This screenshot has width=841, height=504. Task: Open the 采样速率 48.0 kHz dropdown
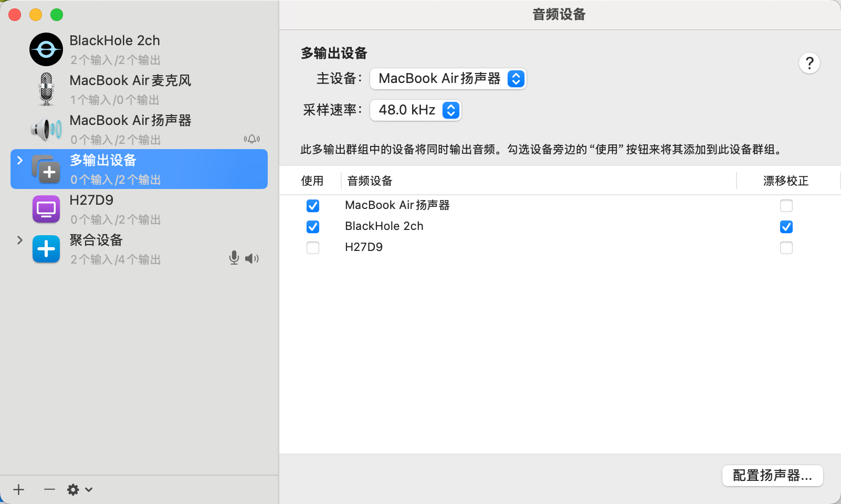tap(415, 110)
